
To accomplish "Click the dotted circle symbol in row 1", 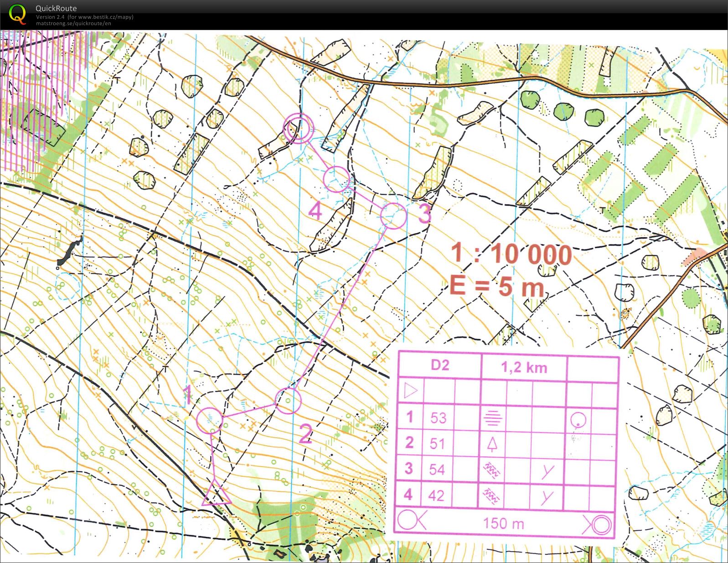I will (578, 420).
